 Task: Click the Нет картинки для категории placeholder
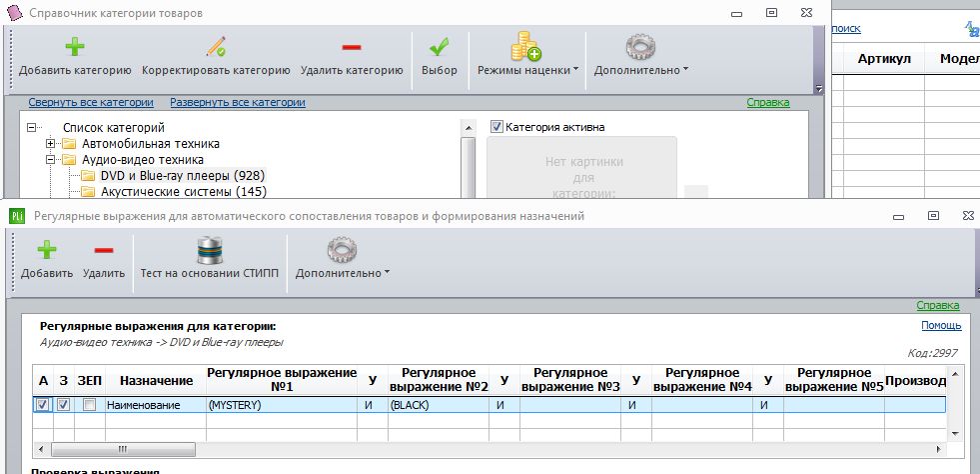coord(582,168)
